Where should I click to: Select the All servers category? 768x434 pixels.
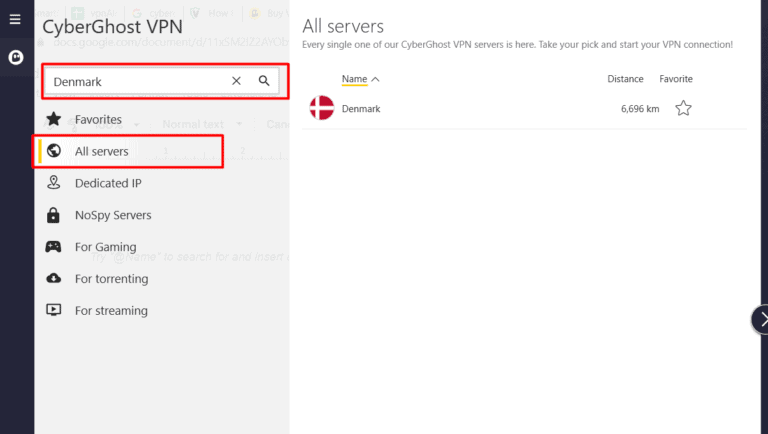click(101, 151)
